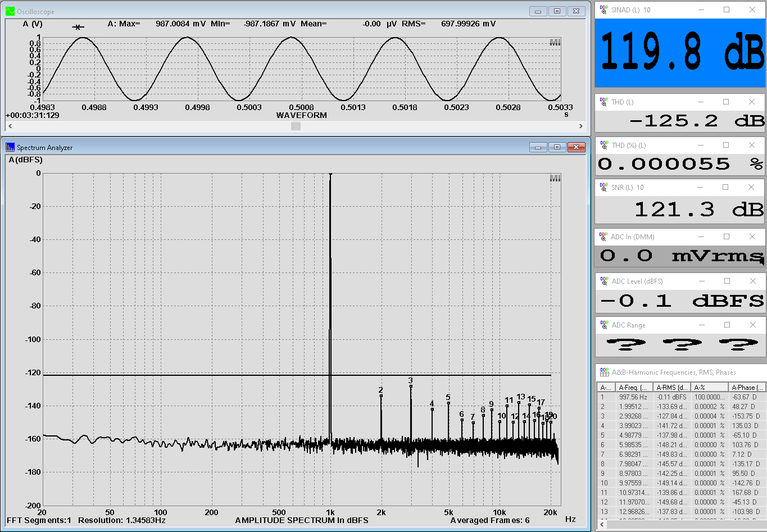
Task: Close the THD (L) panel
Action: click(752, 102)
